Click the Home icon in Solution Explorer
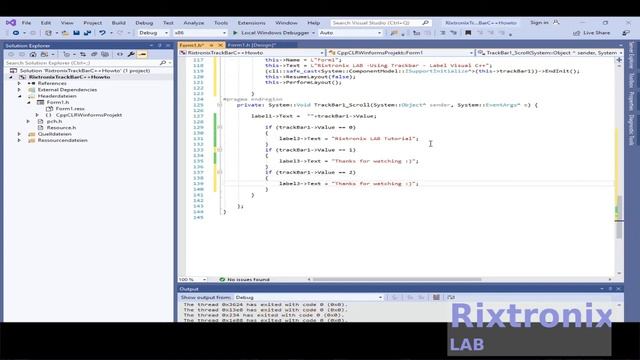This screenshot has height=360, width=640. click(x=33, y=54)
